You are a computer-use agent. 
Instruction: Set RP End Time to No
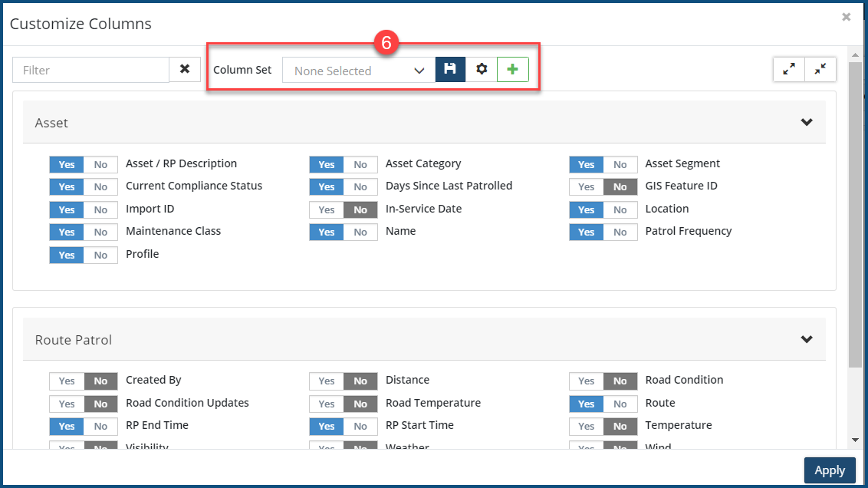tap(100, 426)
